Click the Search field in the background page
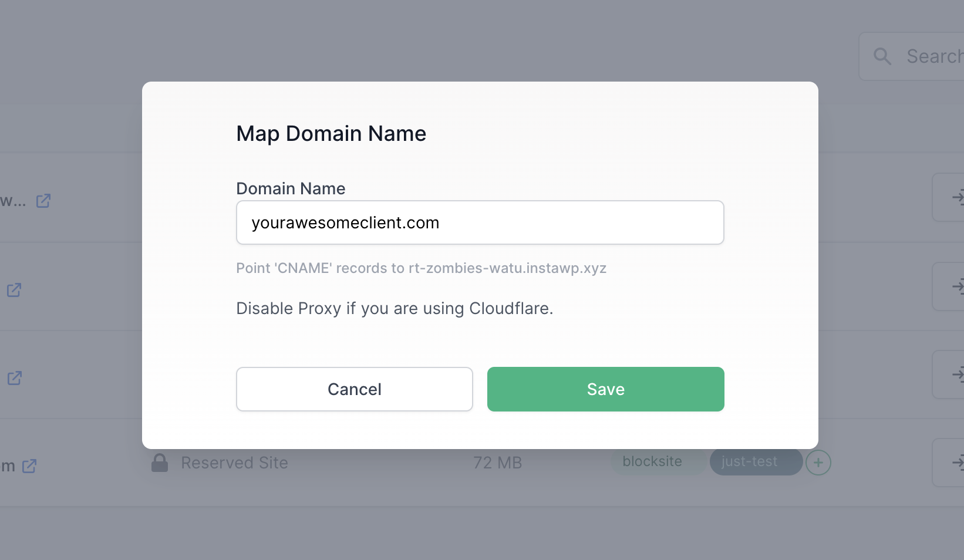 tap(912, 56)
